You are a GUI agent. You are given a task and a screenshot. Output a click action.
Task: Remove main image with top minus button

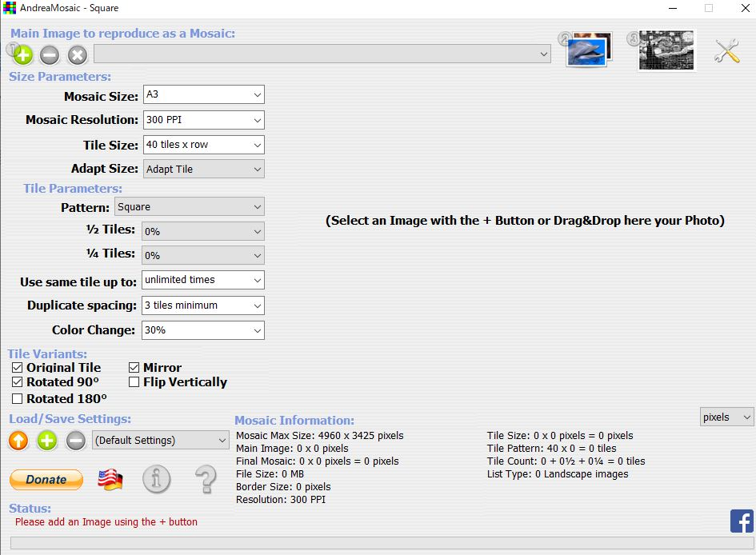(x=50, y=55)
